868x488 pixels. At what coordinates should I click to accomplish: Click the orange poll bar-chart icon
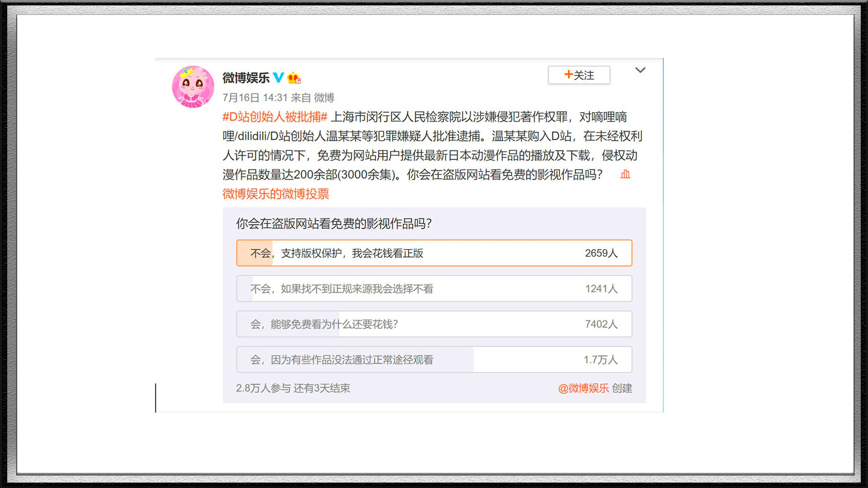625,174
